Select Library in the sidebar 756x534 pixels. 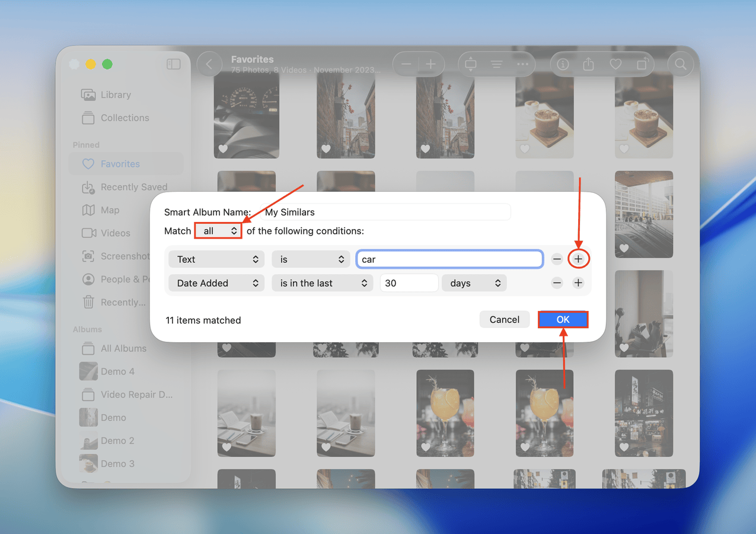pyautogui.click(x=115, y=95)
